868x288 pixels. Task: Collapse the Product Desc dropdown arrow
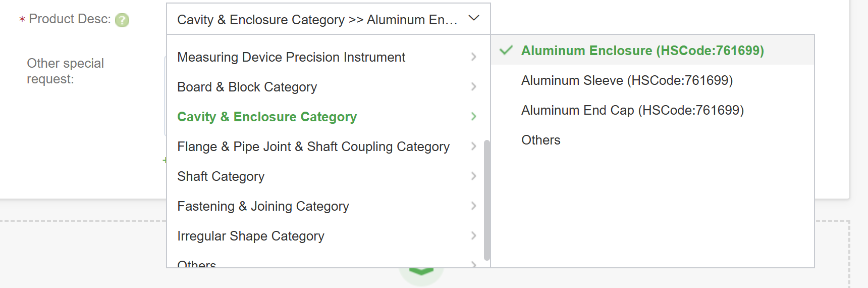coord(473,19)
